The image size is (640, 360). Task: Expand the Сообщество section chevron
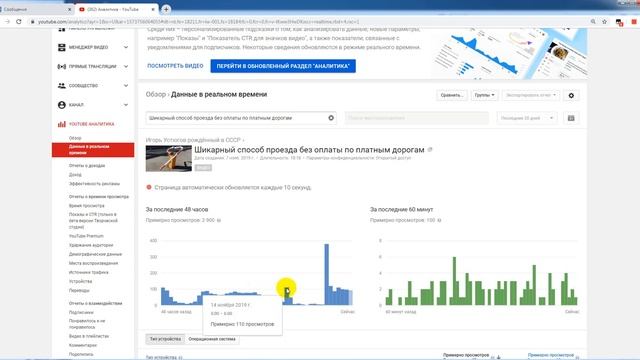pos(126,86)
